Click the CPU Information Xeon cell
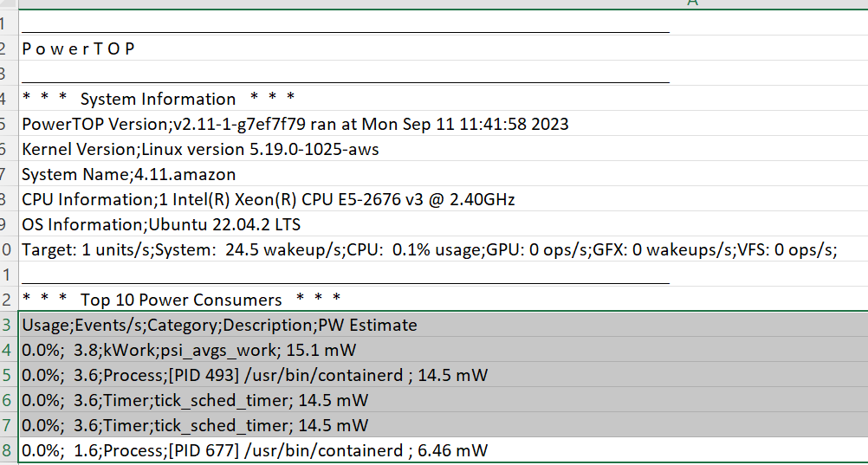868x465 pixels. pos(269,199)
